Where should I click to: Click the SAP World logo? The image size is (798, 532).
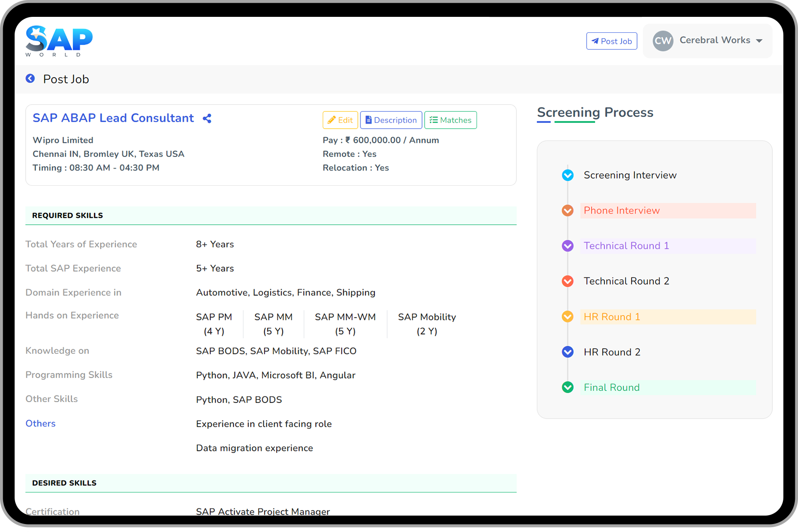tap(59, 41)
